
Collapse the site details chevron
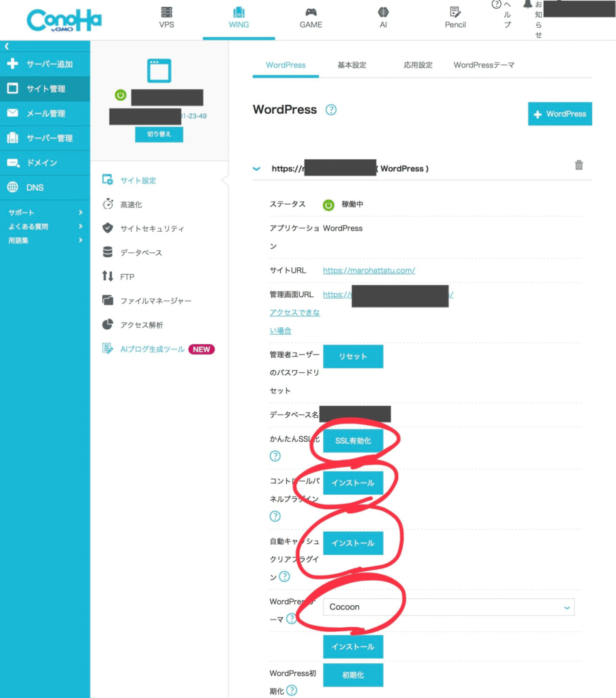pyautogui.click(x=257, y=168)
